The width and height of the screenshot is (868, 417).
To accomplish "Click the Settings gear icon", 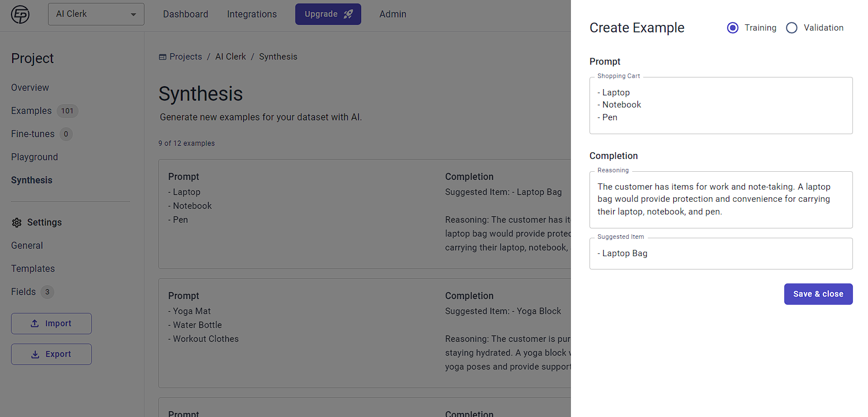I will (17, 223).
